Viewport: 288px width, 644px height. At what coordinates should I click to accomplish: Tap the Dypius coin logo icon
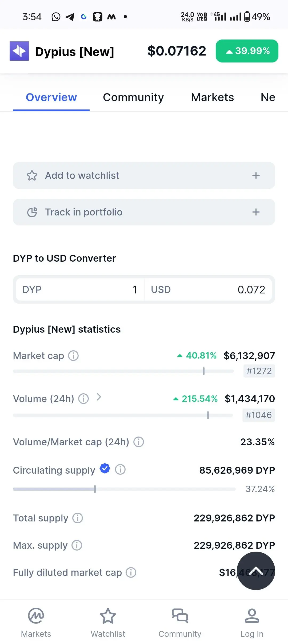pos(19,51)
